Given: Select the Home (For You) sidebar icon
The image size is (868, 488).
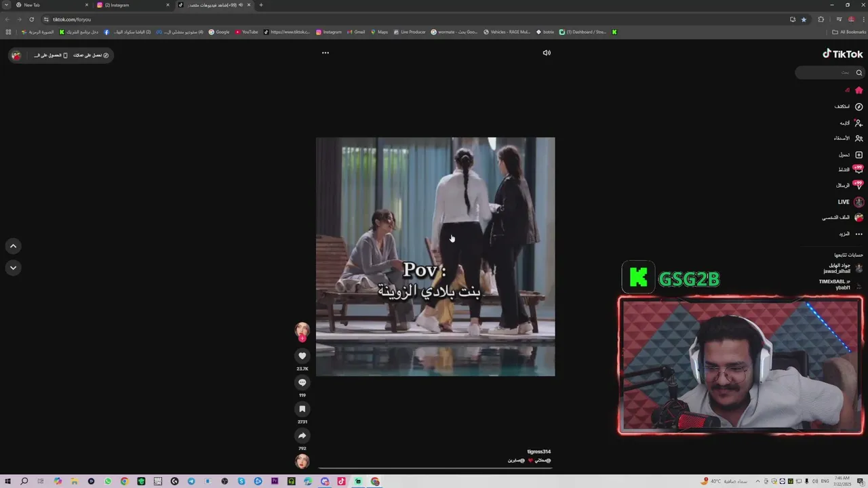Looking at the screenshot, I should tap(859, 90).
